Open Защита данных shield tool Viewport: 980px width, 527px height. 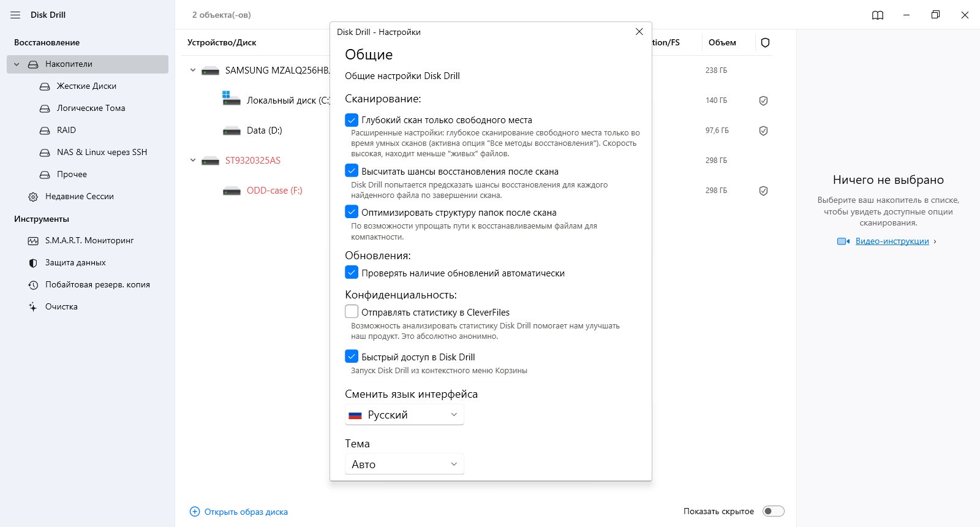[75, 263]
